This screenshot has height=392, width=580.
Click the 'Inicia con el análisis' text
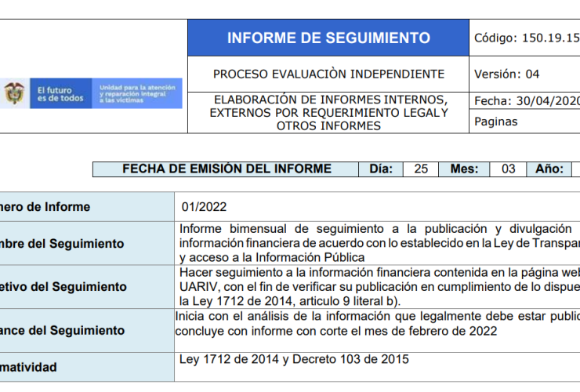click(x=377, y=324)
